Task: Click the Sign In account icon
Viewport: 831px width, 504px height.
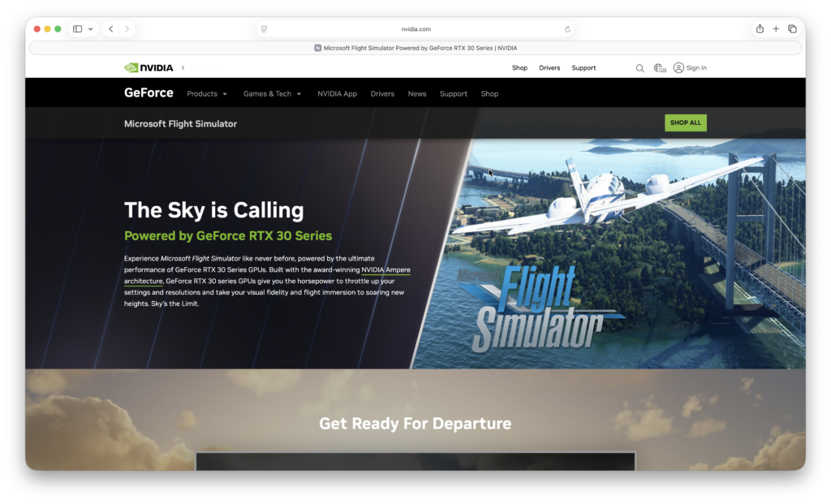Action: coord(678,68)
